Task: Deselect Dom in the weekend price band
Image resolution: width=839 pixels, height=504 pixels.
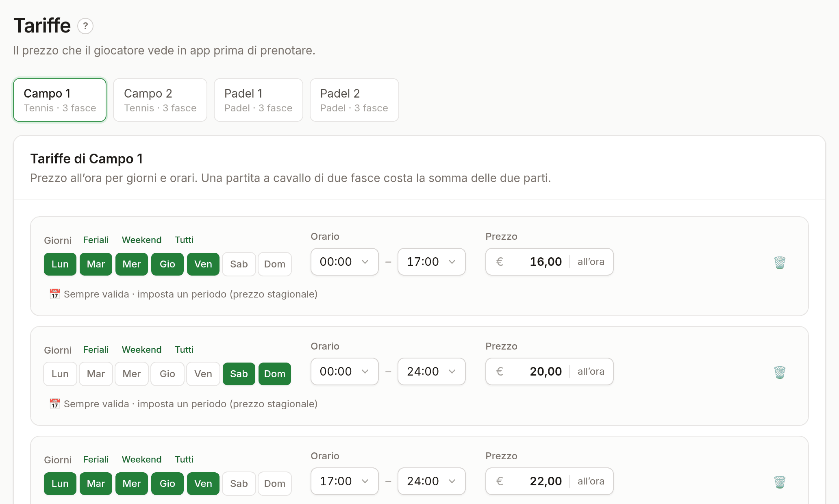Action: point(275,374)
